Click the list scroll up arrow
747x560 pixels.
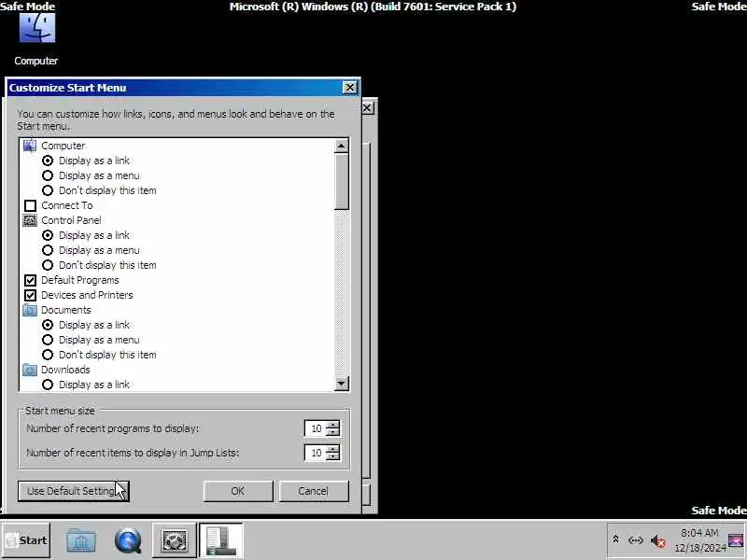point(342,146)
